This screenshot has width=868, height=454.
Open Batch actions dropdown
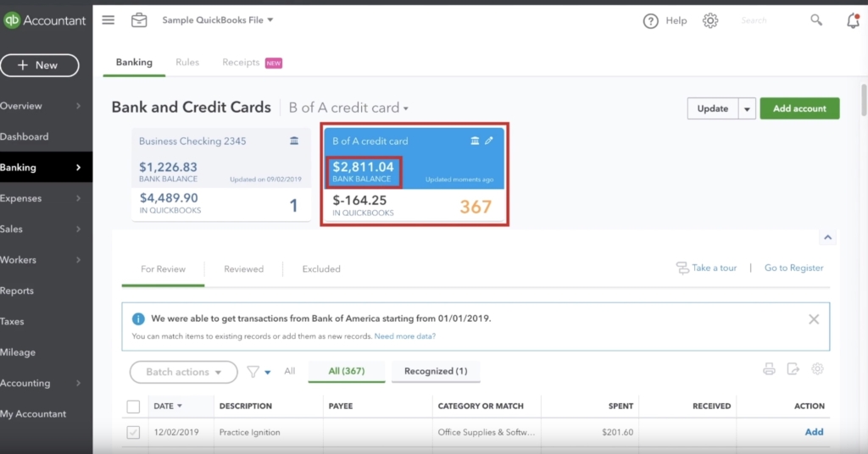(184, 372)
